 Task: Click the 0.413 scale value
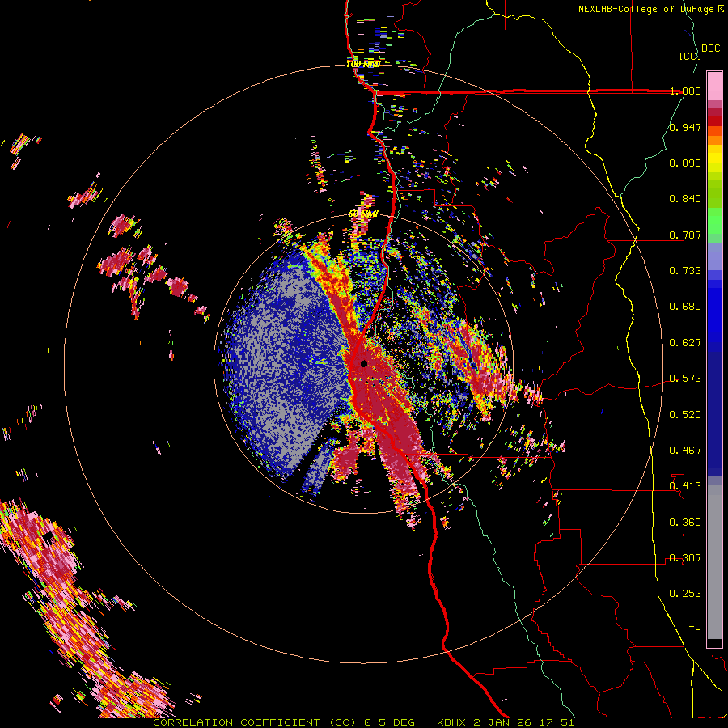[685, 486]
